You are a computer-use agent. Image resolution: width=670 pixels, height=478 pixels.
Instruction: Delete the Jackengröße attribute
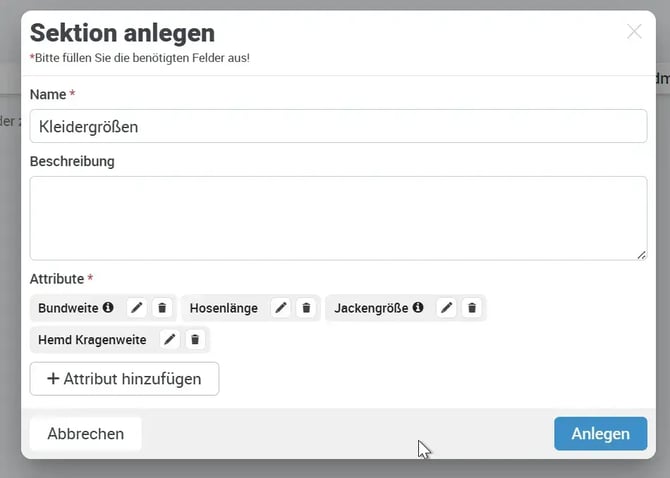pyautogui.click(x=472, y=308)
